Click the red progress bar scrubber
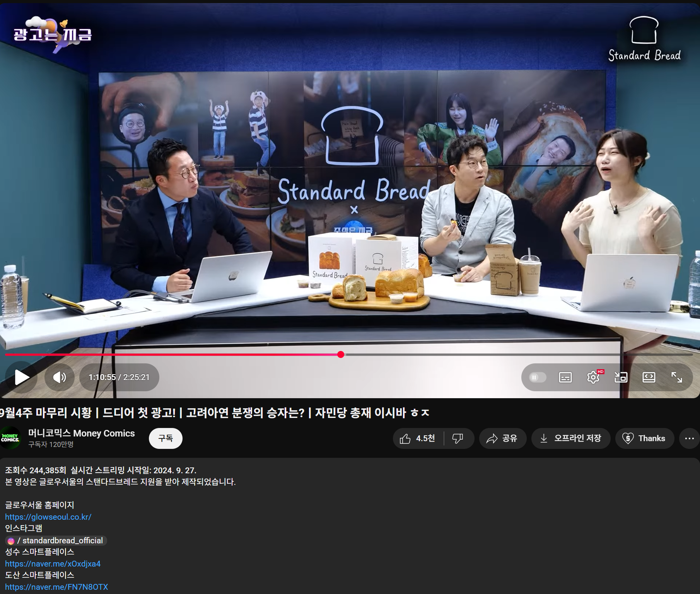 click(x=341, y=354)
